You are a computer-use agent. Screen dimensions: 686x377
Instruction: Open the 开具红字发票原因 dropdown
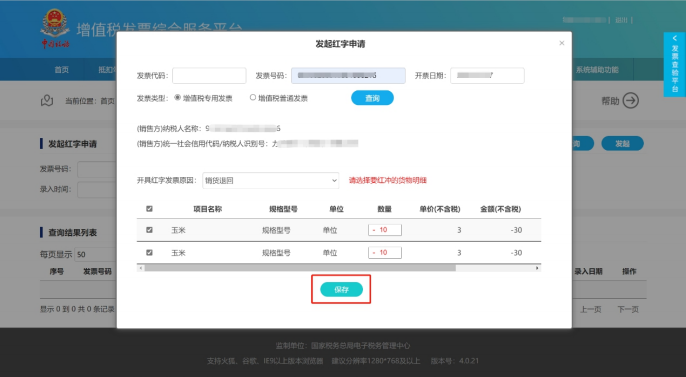click(270, 180)
